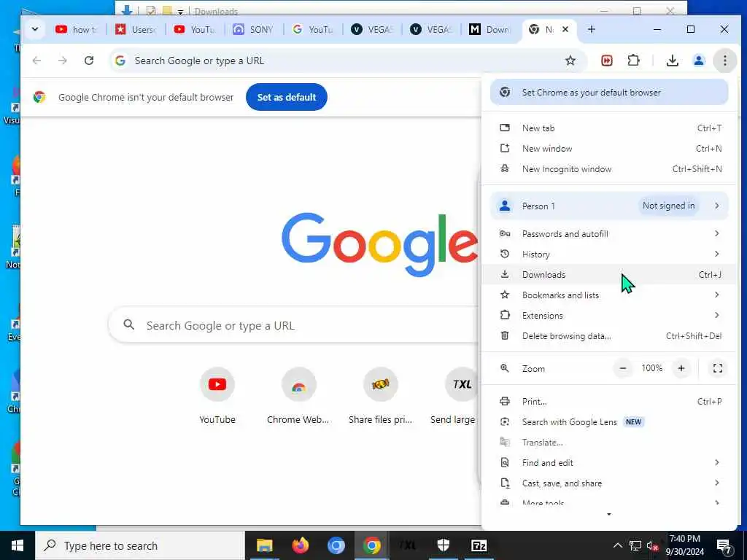Open the Chrome Web Store shortcut tile
Viewport: 747px width, 560px height.
(x=298, y=396)
